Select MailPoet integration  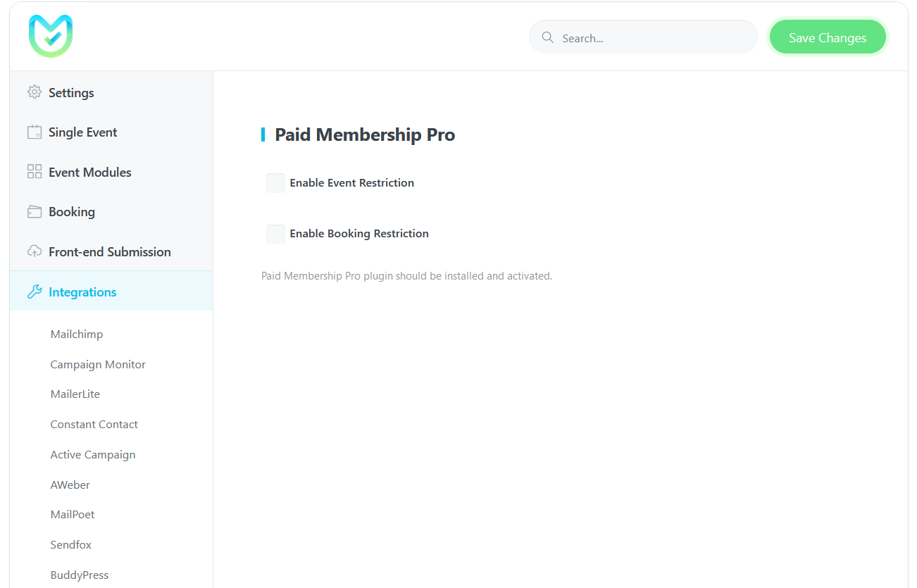coord(73,514)
